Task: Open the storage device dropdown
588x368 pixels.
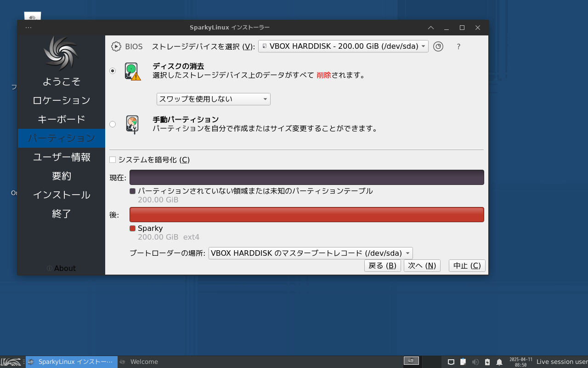Action: [343, 46]
